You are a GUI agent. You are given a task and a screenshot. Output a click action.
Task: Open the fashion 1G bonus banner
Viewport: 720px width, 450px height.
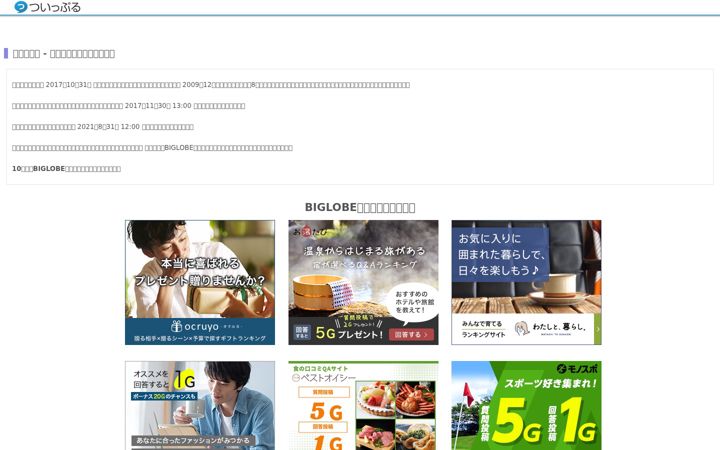200,405
